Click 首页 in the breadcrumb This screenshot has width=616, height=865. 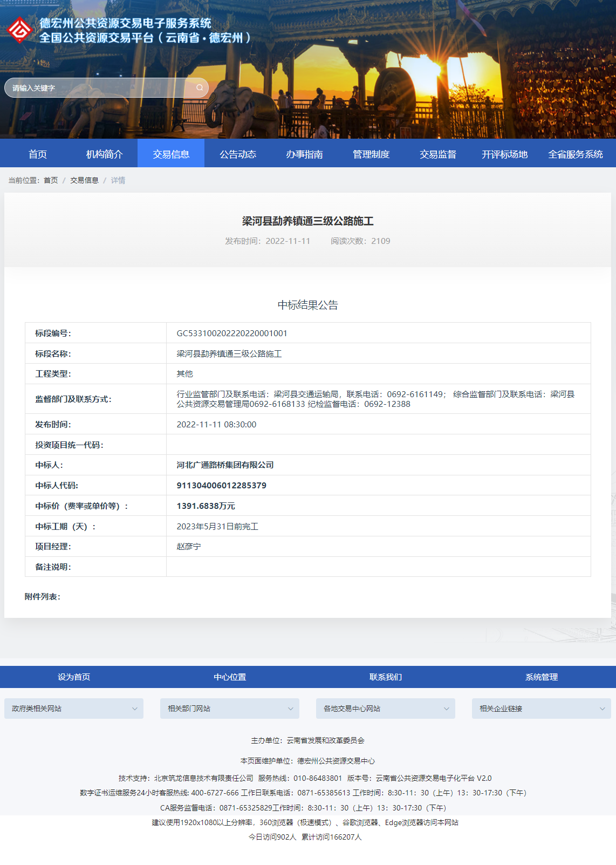click(51, 180)
